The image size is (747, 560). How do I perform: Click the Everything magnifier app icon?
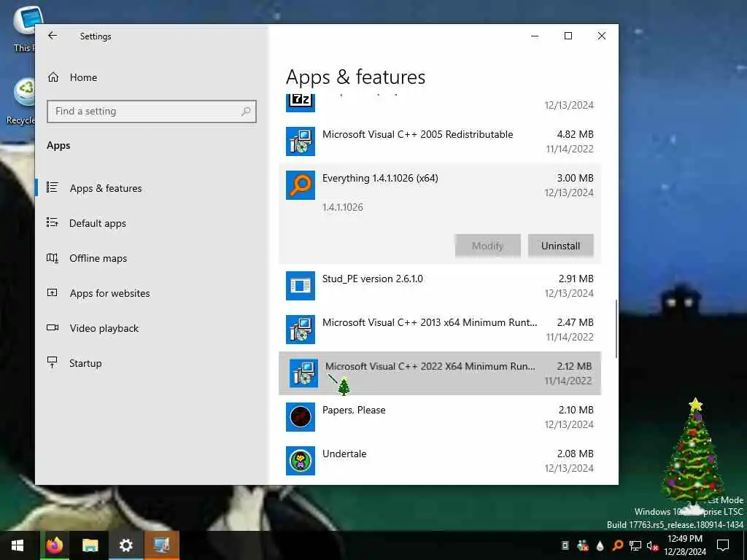click(x=300, y=185)
